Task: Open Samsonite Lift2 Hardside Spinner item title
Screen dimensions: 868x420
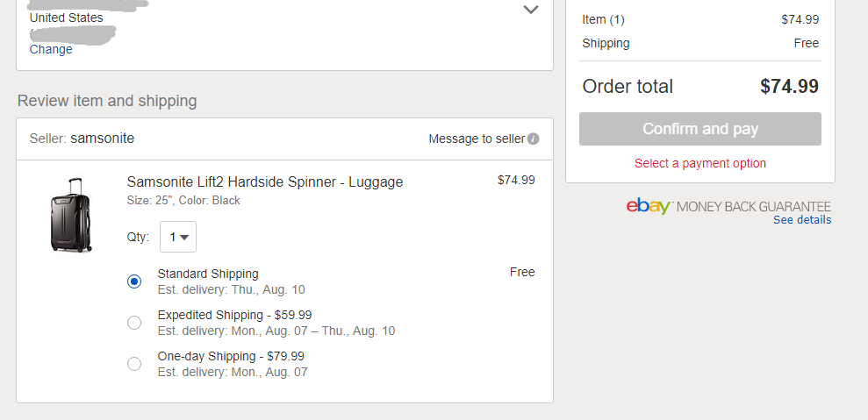Action: pyautogui.click(x=264, y=182)
